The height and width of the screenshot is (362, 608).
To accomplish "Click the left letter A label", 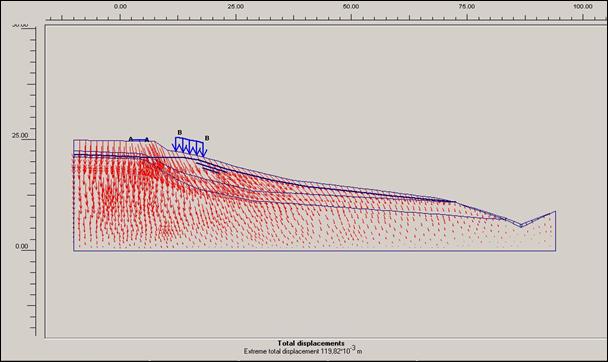I will pyautogui.click(x=131, y=139).
